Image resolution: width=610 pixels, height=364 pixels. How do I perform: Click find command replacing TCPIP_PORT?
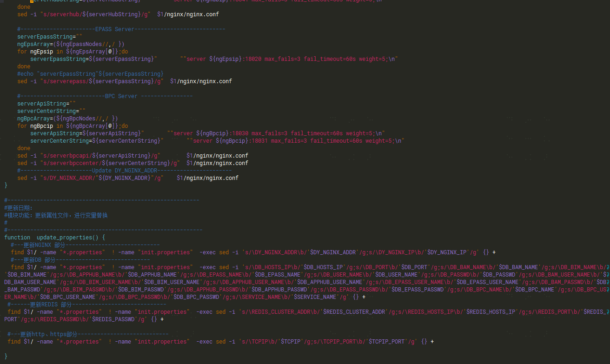221,342
